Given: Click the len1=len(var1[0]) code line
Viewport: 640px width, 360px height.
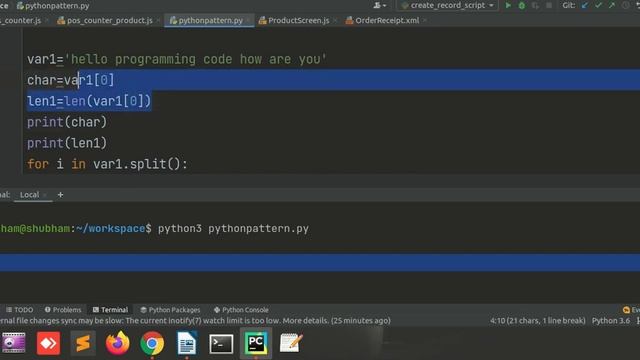Looking at the screenshot, I should 89,101.
